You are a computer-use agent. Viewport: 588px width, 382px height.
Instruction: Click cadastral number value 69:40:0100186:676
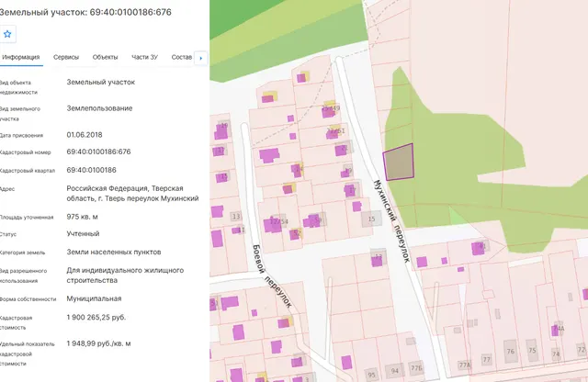[98, 152]
